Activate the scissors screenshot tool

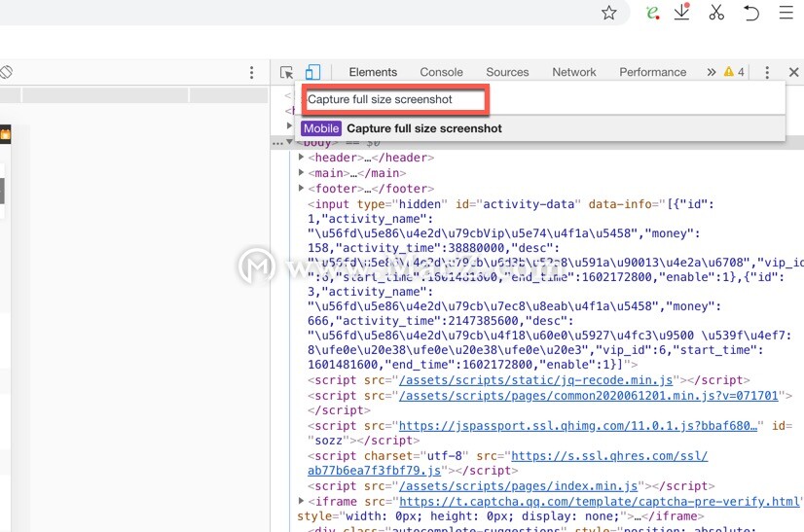(x=716, y=12)
